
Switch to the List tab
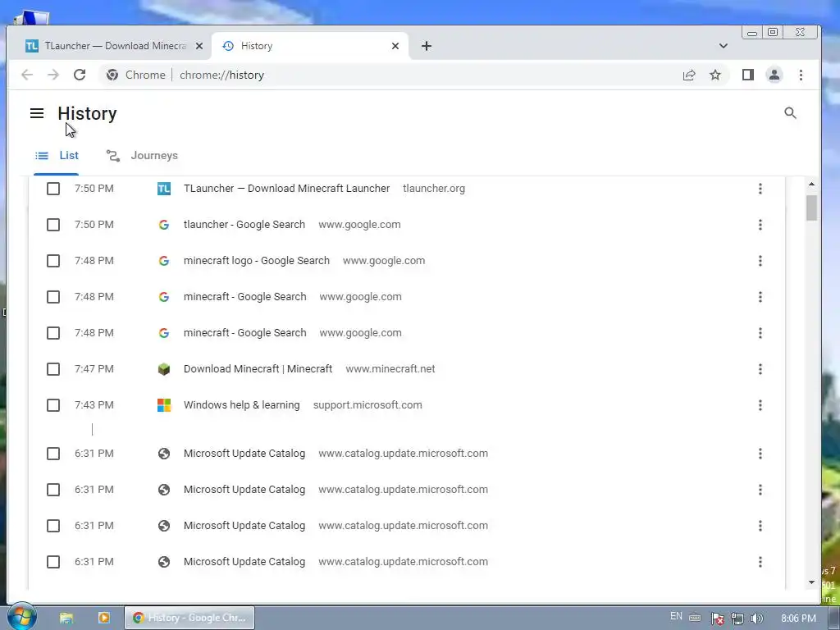coord(57,156)
